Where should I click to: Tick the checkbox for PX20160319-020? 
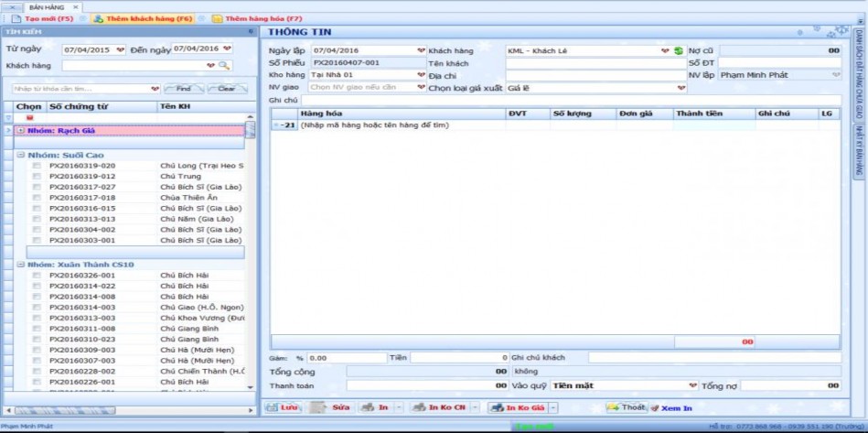pos(37,167)
